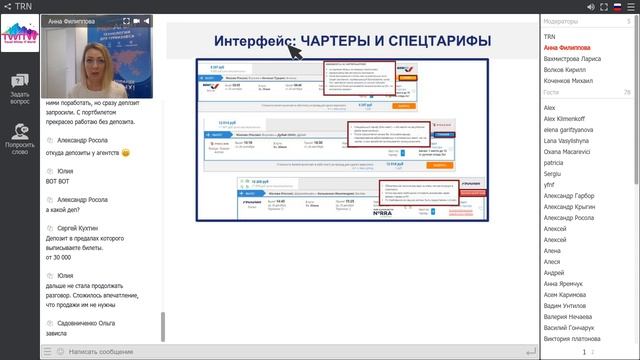Viewport: 640px width, 360px height.
Task: Click icon beside Сергей Кухтин chat message
Action: 50,229
